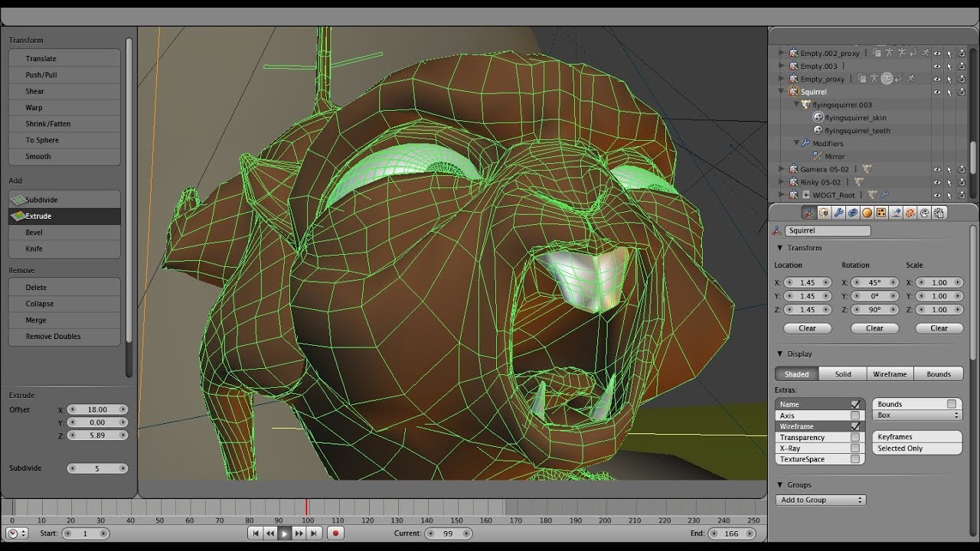Enable the Bounds checkbox
This screenshot has width=980, height=551.
click(952, 404)
